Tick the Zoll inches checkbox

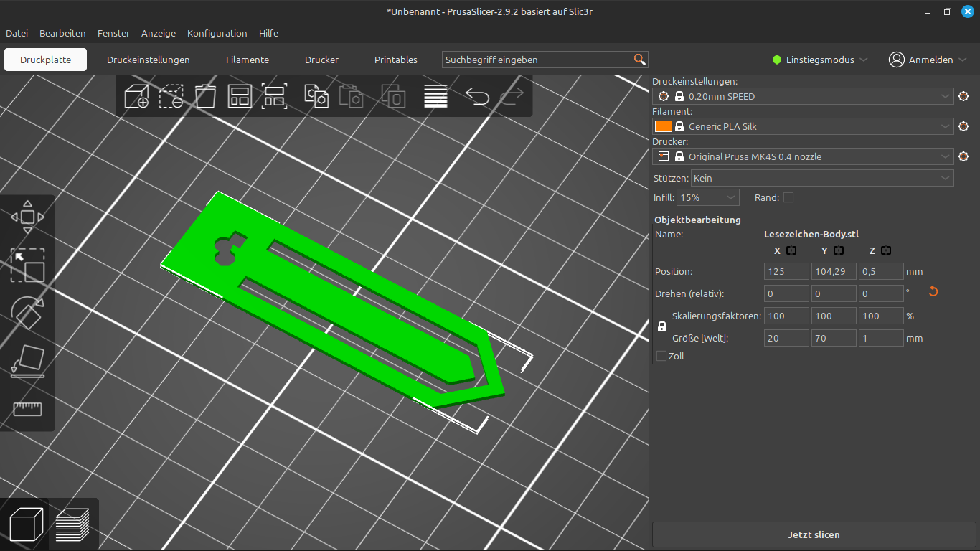[x=661, y=356]
